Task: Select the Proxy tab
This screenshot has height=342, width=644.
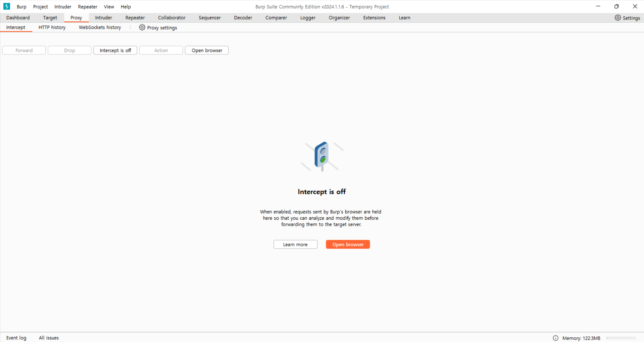Action: pyautogui.click(x=76, y=18)
